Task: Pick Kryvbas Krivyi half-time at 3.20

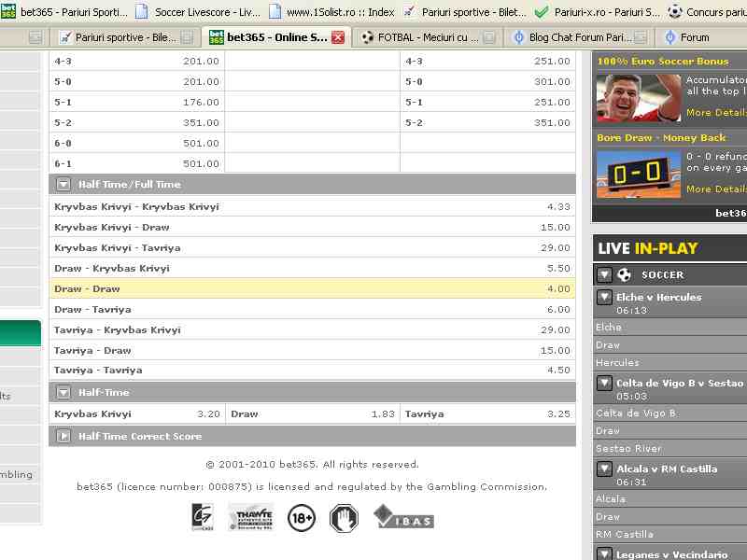Action: (x=136, y=413)
